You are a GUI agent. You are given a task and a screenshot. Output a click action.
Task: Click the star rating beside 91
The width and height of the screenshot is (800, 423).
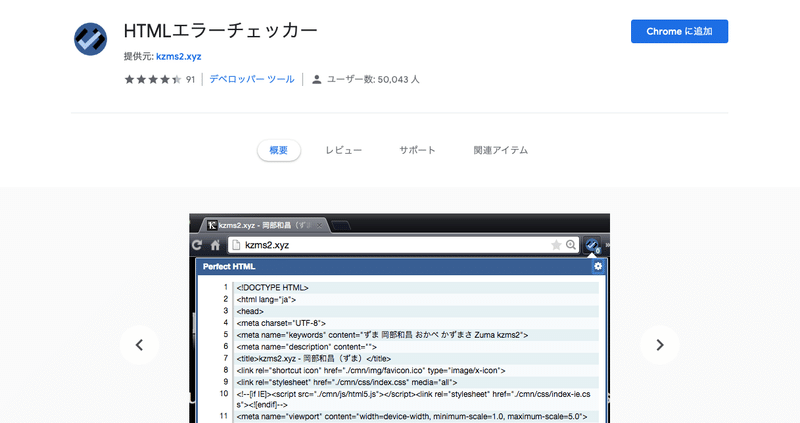[153, 79]
